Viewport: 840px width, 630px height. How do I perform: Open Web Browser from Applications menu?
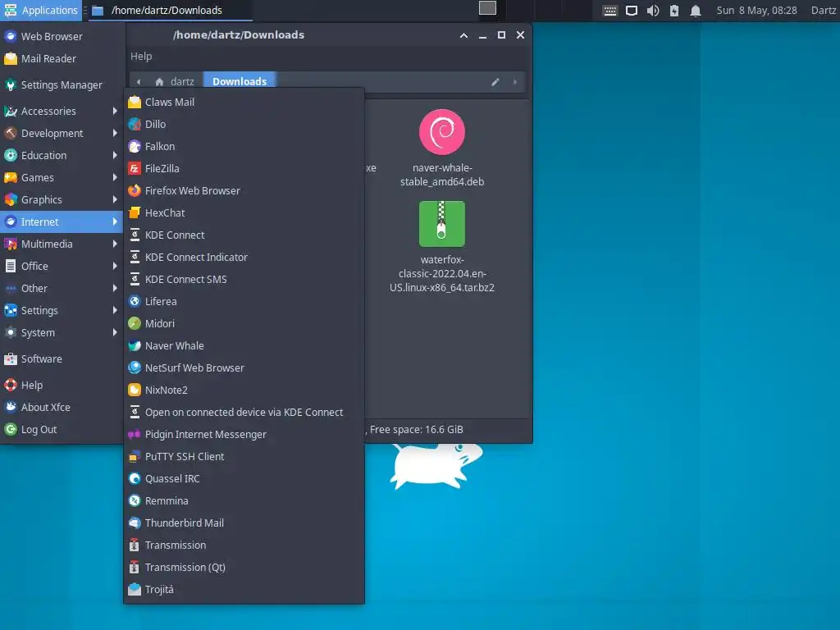click(x=61, y=36)
